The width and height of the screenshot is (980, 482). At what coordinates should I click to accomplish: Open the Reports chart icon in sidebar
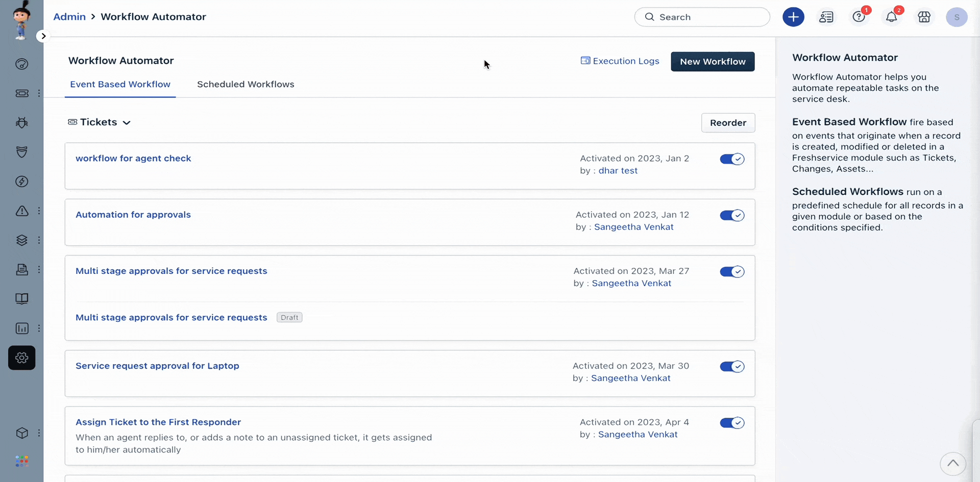point(22,328)
